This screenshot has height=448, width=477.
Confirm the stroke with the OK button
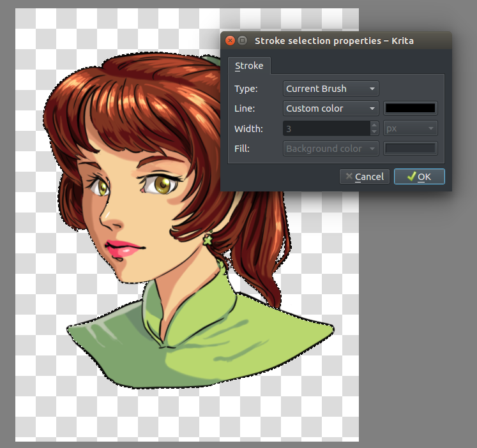click(x=420, y=177)
